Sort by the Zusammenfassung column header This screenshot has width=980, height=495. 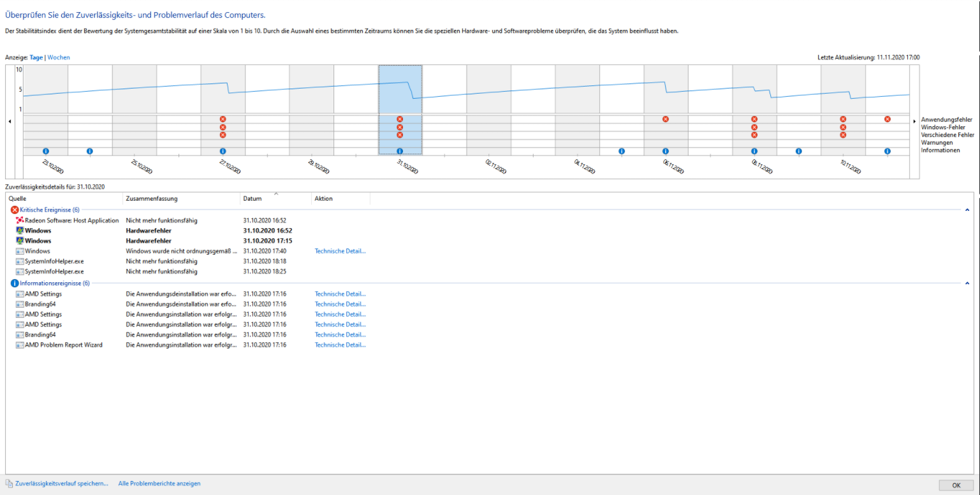pyautogui.click(x=182, y=199)
